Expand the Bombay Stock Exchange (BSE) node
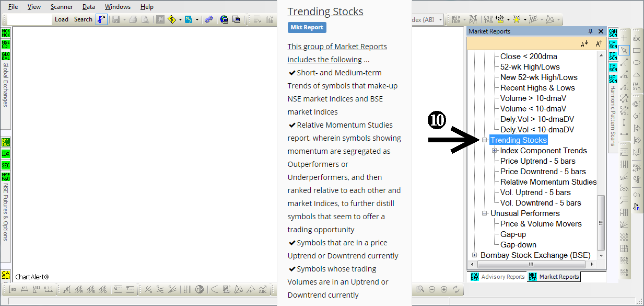Viewport: 644px width, 306px height. point(475,255)
